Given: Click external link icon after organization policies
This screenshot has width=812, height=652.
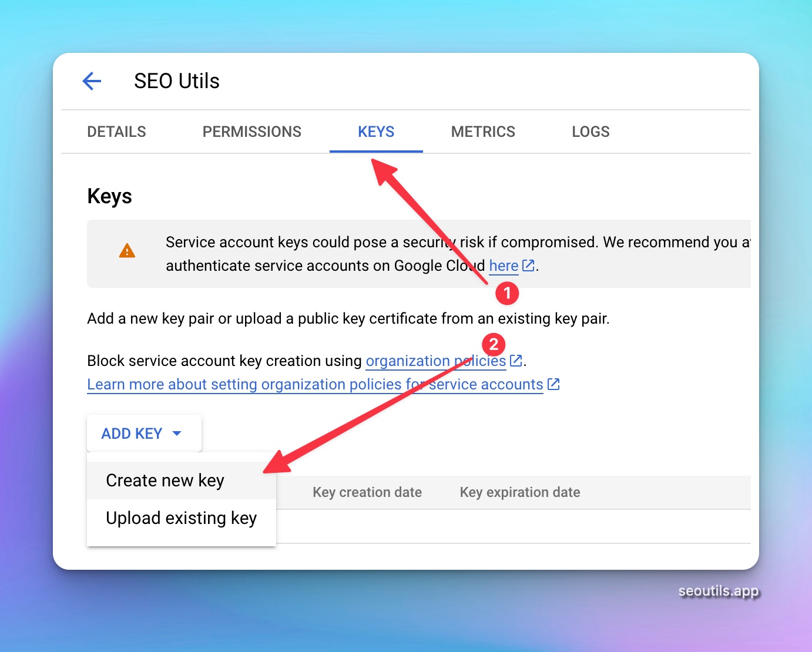Looking at the screenshot, I should pos(516,361).
